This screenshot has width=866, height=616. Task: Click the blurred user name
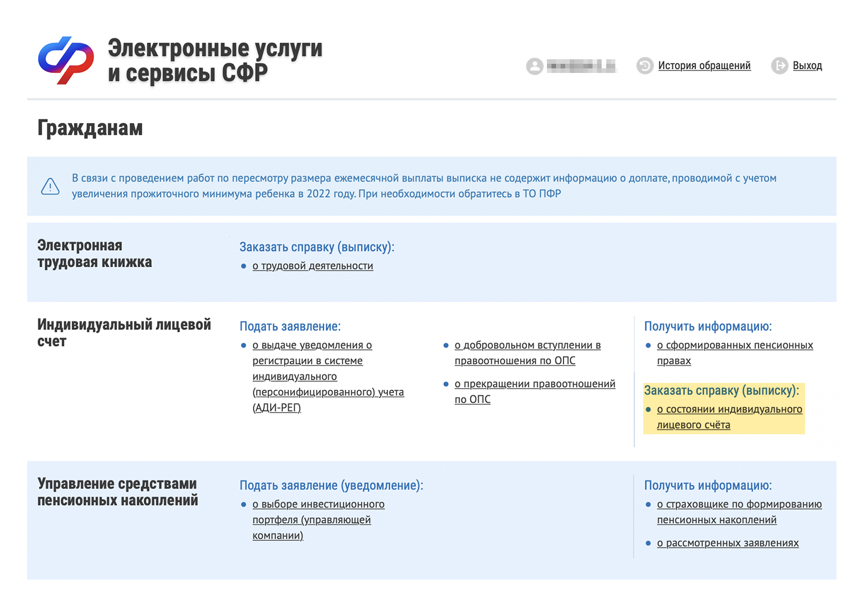581,66
